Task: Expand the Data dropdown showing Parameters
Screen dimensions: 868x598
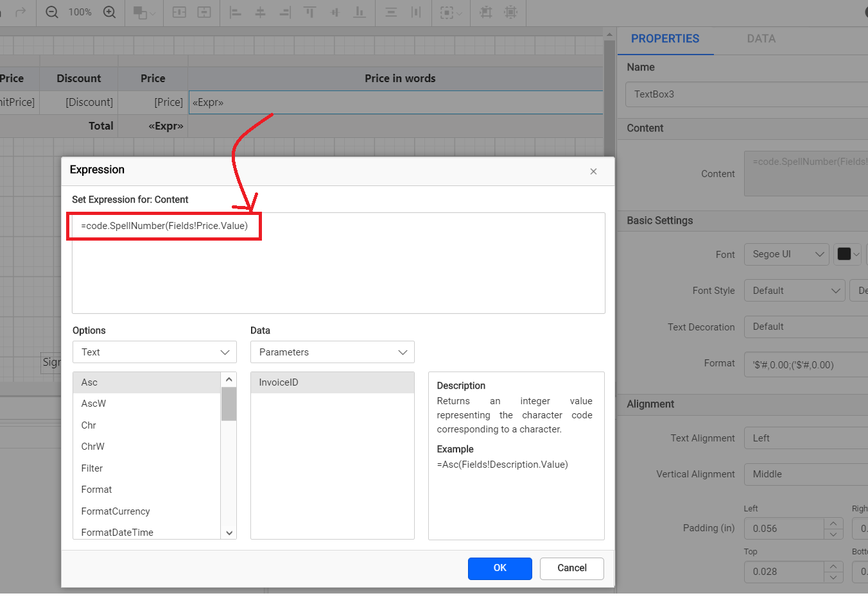Action: click(x=332, y=352)
